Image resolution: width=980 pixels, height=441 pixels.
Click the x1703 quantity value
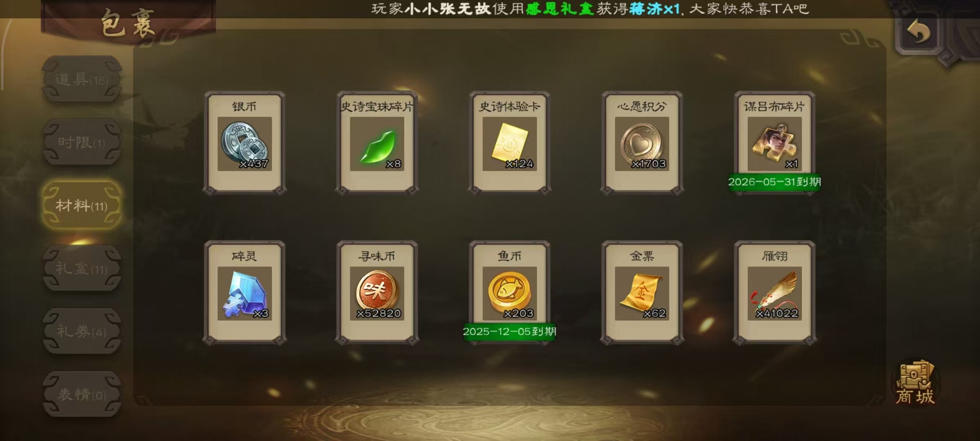[649, 164]
